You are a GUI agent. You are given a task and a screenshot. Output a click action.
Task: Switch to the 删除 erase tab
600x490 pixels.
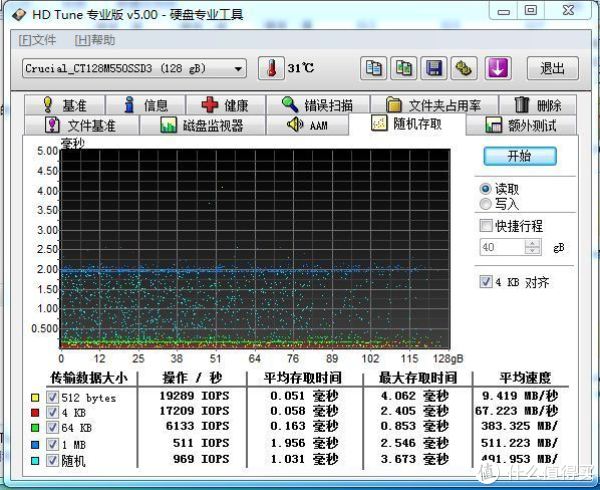538,105
